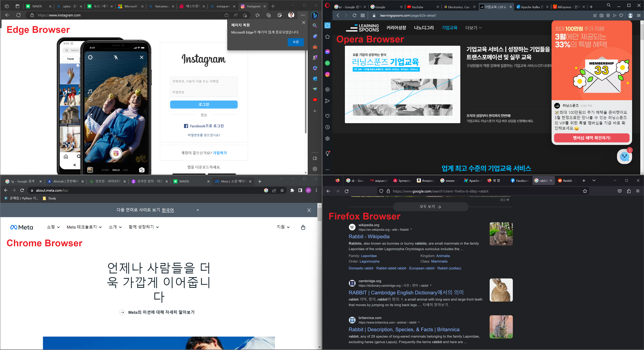Open Firefox application hamburger menu
The image size is (644, 350).
click(638, 191)
